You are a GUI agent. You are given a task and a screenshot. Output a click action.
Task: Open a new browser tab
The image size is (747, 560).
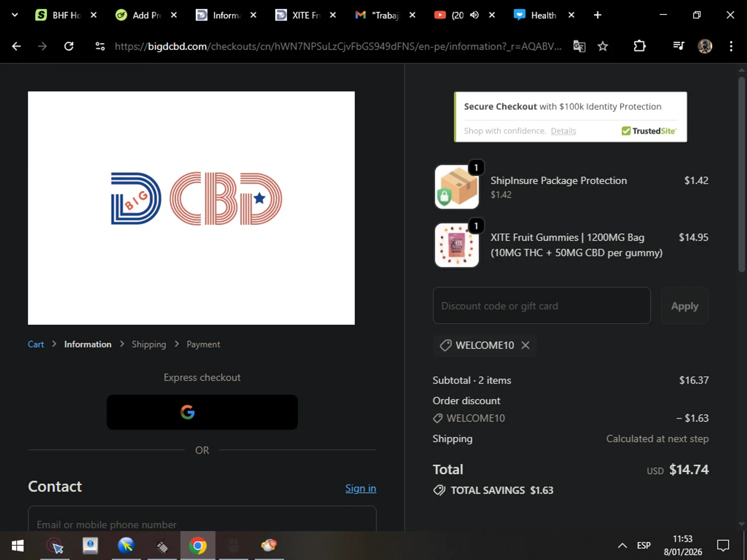pos(598,15)
